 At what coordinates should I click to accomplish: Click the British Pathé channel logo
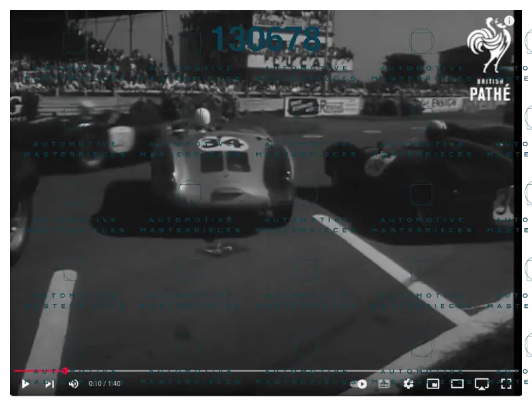489,60
